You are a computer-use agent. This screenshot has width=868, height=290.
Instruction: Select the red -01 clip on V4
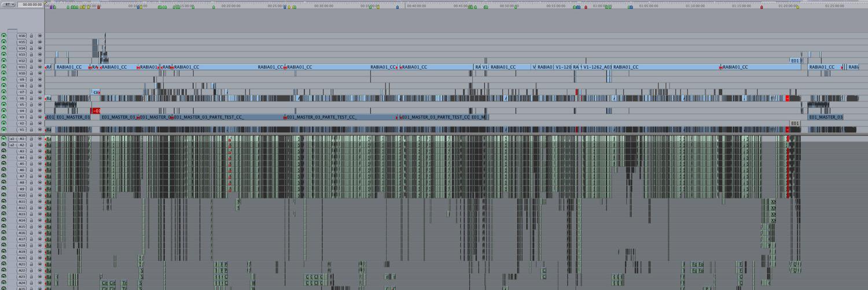pyautogui.click(x=95, y=111)
